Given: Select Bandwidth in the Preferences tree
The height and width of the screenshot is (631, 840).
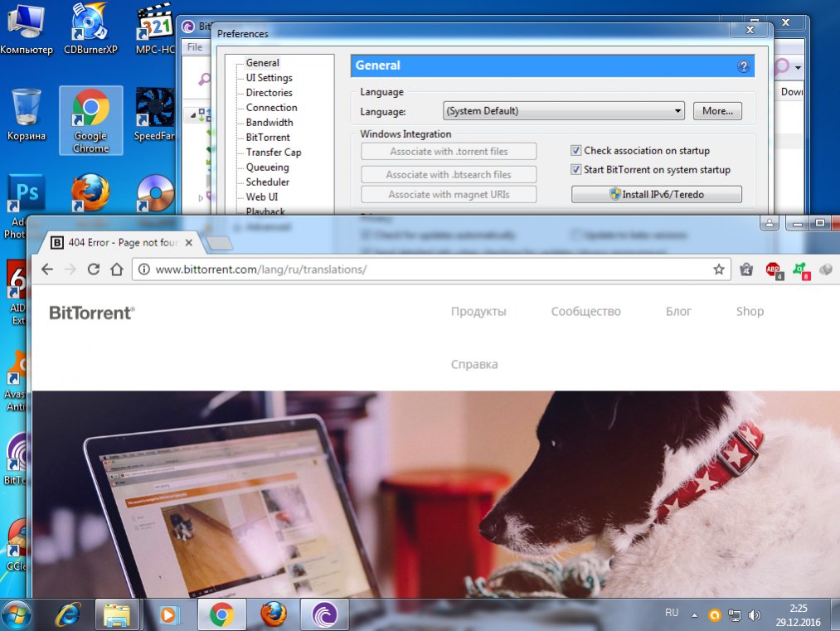Looking at the screenshot, I should (x=269, y=123).
